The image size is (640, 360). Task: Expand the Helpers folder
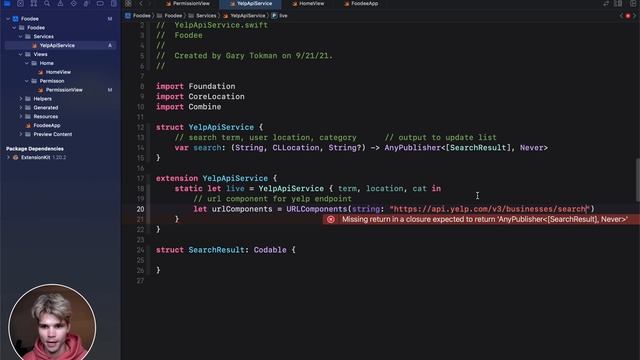click(x=20, y=98)
